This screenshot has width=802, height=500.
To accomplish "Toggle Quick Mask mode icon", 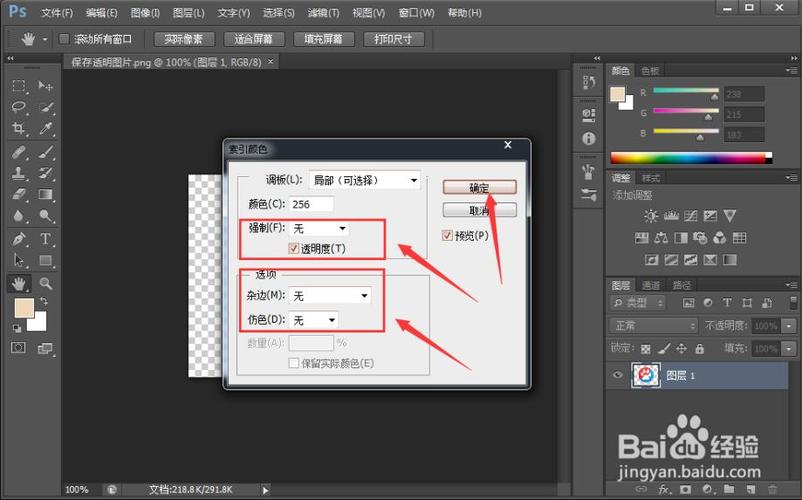I will click(x=18, y=348).
